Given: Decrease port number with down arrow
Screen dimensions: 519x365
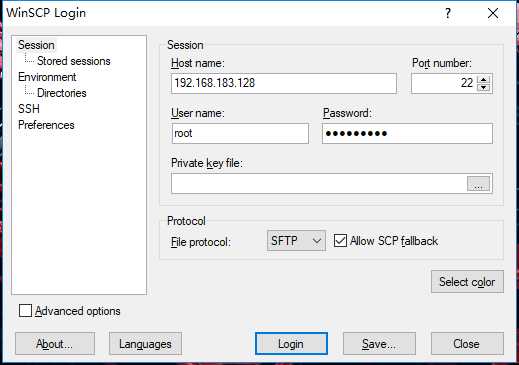Looking at the screenshot, I should [483, 88].
